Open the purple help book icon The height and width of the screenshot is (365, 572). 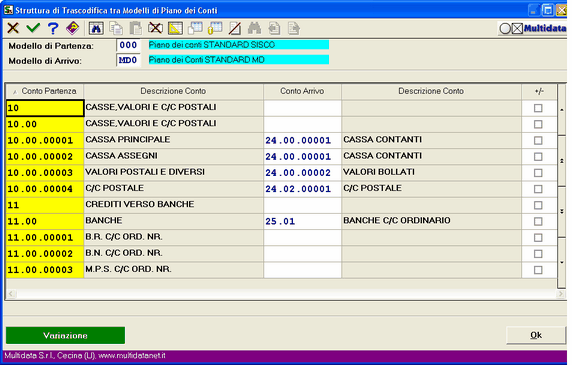click(x=73, y=28)
